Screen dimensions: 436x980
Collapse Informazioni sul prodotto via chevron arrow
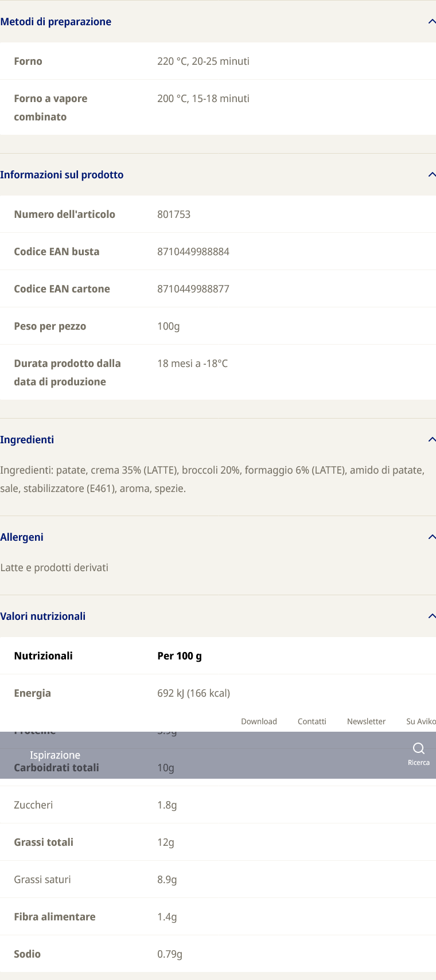pos(432,175)
